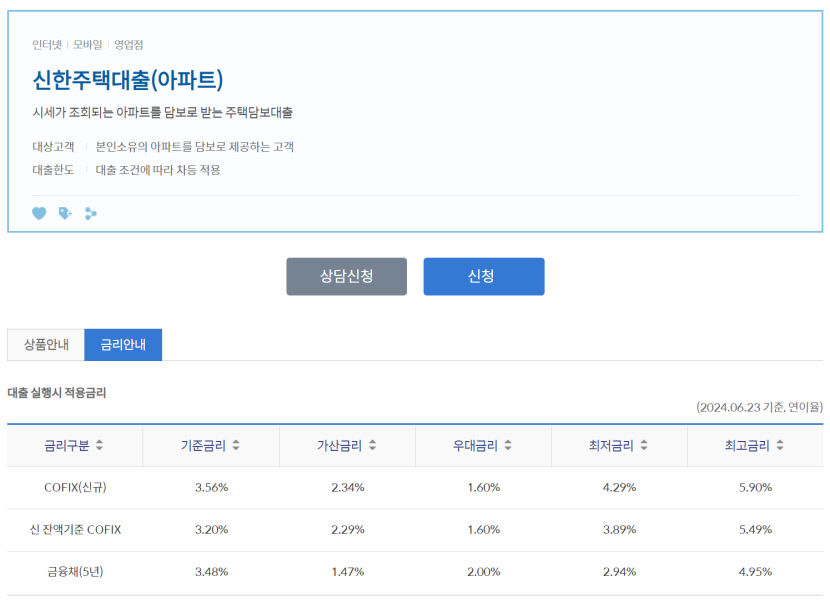Viewport: 830px width, 602px height.
Task: Click the 5.90% maximum rate cell
Action: [755, 487]
